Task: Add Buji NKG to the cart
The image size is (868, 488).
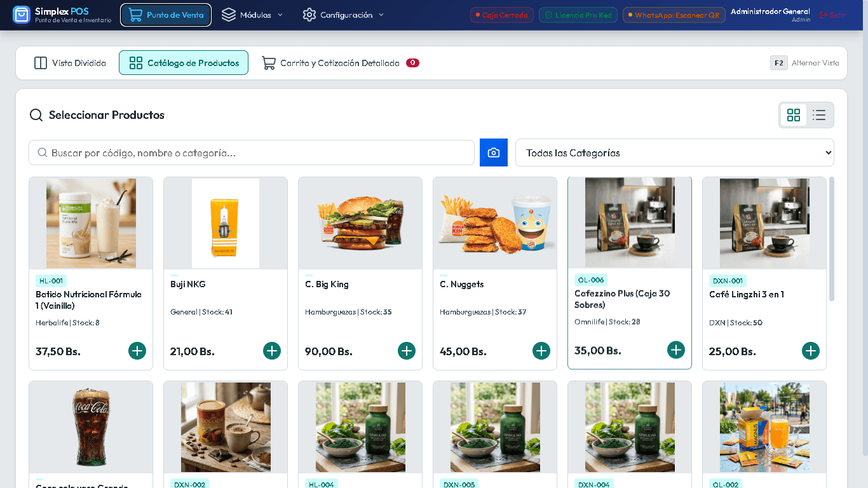Action: [272, 351]
